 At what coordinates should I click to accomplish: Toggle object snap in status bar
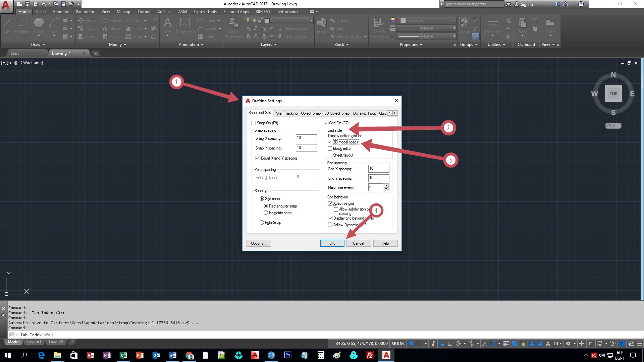pyautogui.click(x=493, y=344)
